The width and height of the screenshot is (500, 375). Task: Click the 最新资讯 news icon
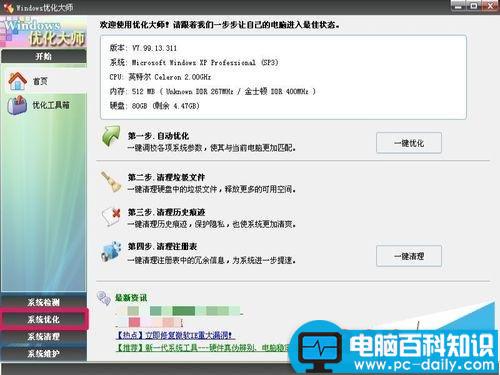(x=104, y=298)
